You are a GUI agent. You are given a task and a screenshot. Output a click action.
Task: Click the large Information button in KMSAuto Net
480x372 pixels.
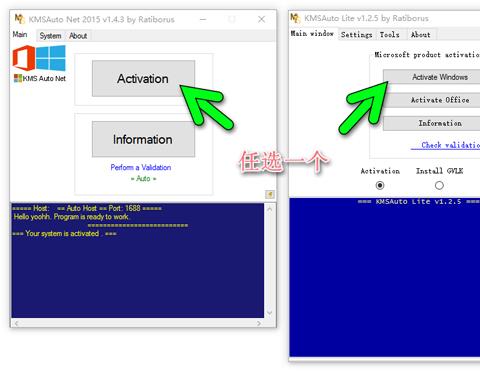pos(143,139)
